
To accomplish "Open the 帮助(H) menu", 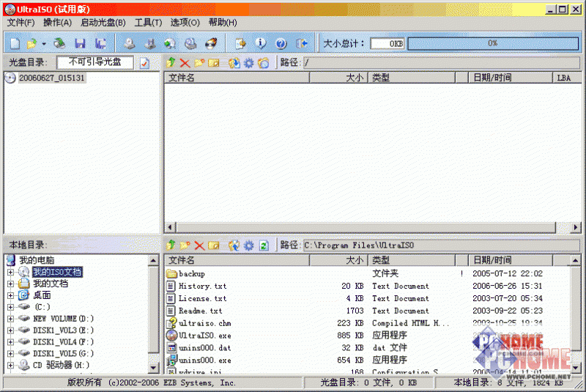I will [x=223, y=23].
